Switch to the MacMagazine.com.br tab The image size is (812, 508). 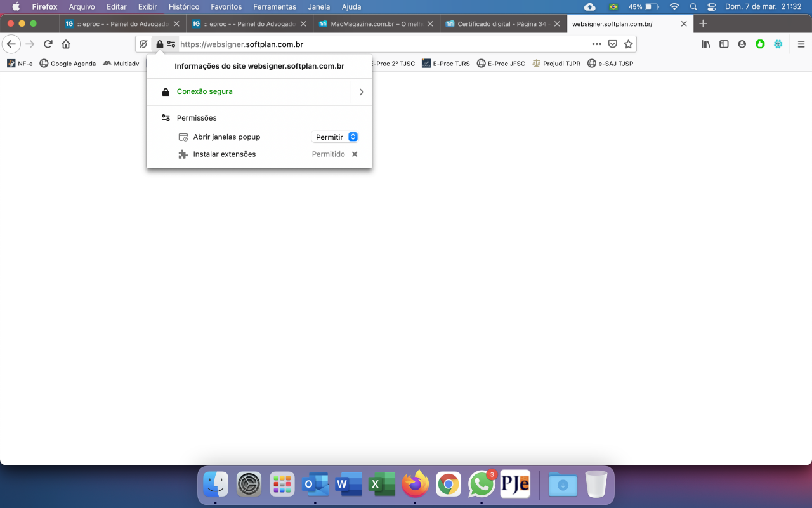[x=377, y=23]
